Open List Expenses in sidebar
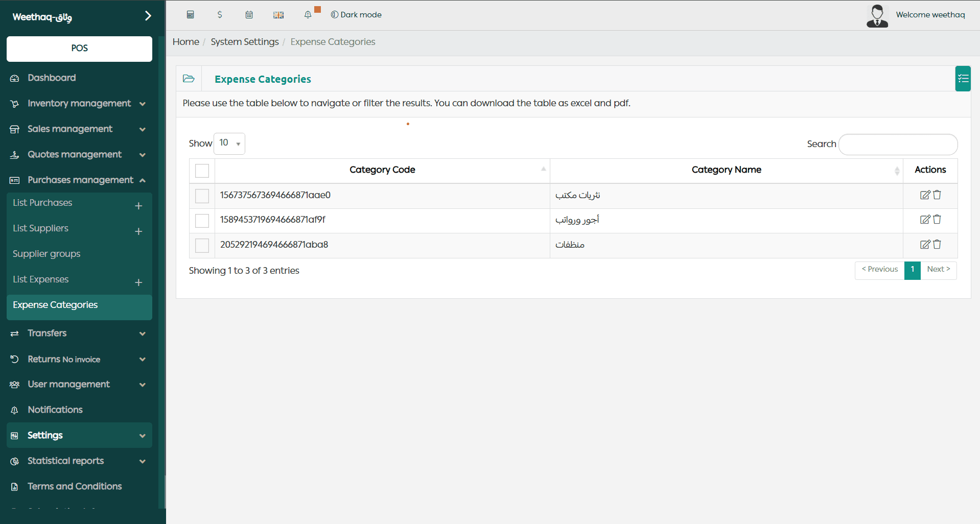Viewport: 980px width, 524px height. (41, 279)
